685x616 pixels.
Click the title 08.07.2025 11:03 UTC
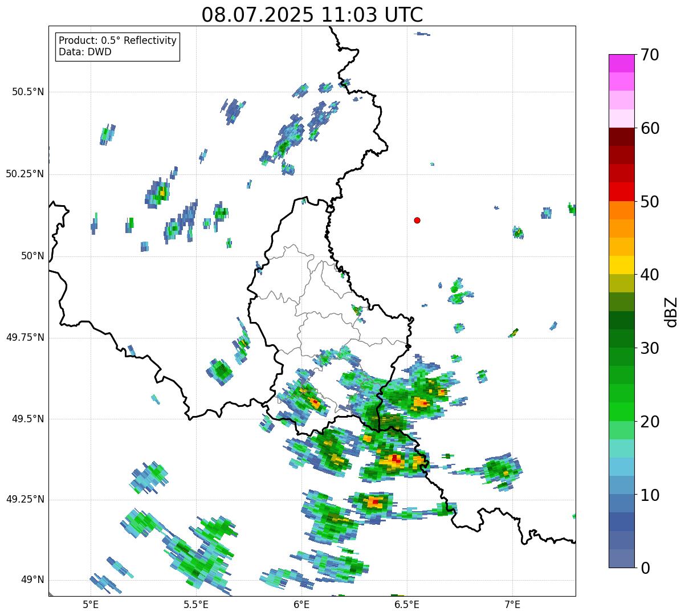point(312,15)
